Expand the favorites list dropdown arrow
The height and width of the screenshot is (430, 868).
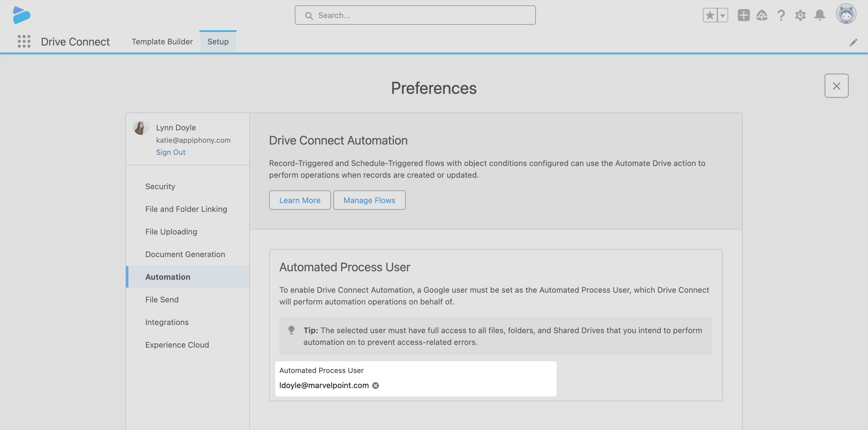tap(722, 15)
